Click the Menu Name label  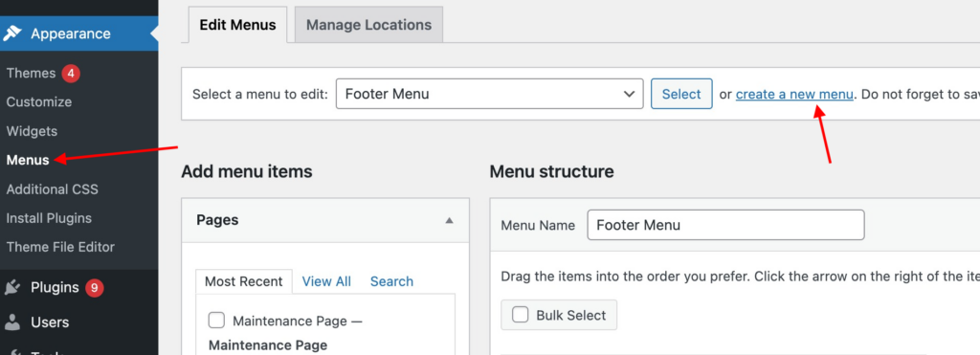[538, 225]
